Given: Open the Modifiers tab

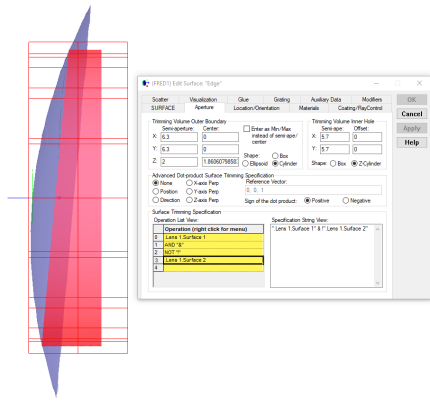Looking at the screenshot, I should 372,99.
